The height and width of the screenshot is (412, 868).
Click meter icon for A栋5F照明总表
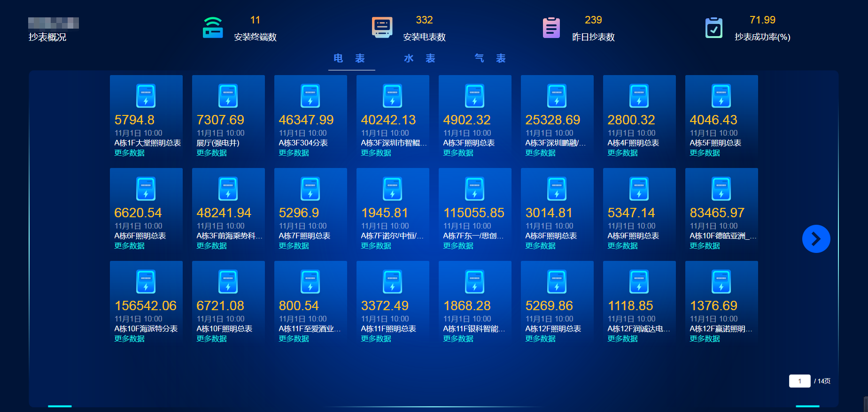[721, 96]
